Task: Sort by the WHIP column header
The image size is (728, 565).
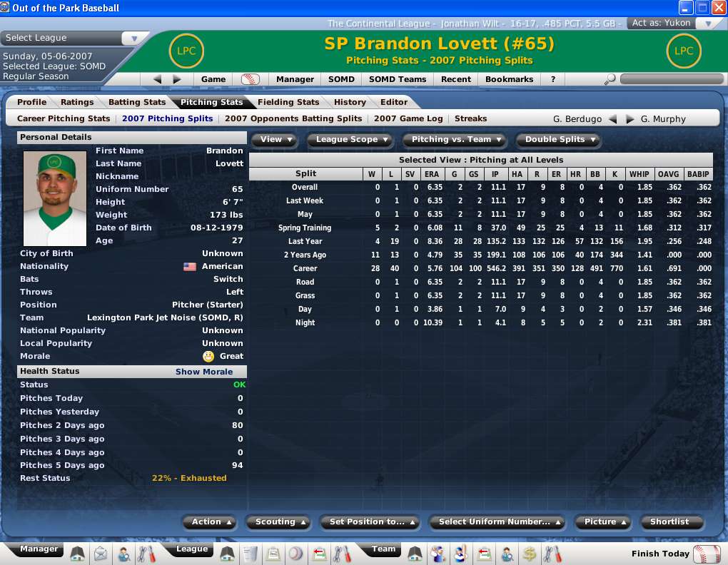Action: click(x=639, y=174)
